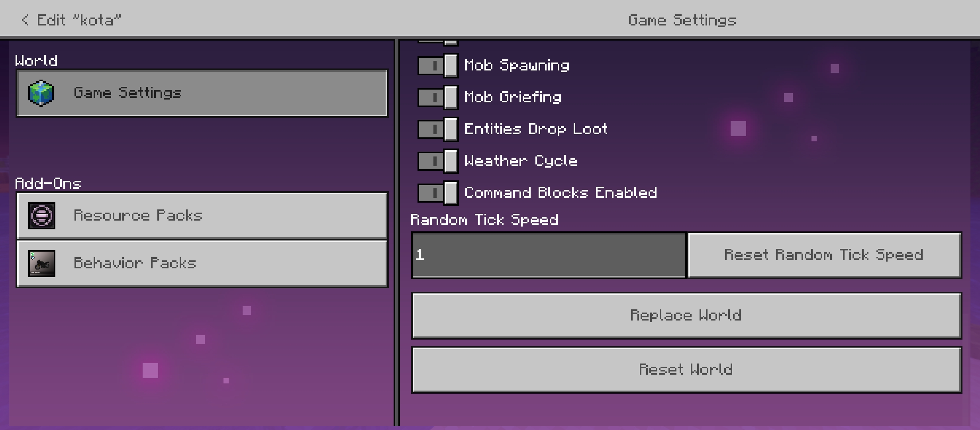Screen dimensions: 980x430
Task: Toggle the partially hidden switch above Mob Spawning
Action: coord(438,42)
